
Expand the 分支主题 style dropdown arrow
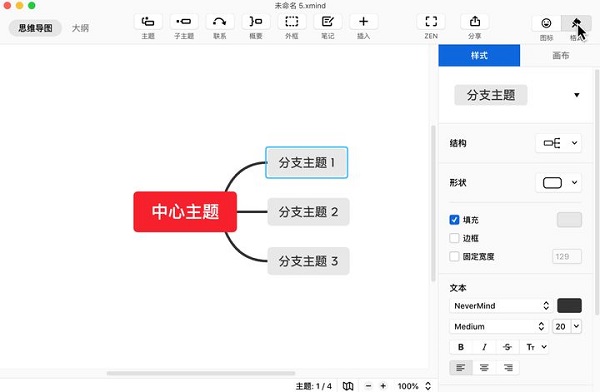(x=576, y=95)
